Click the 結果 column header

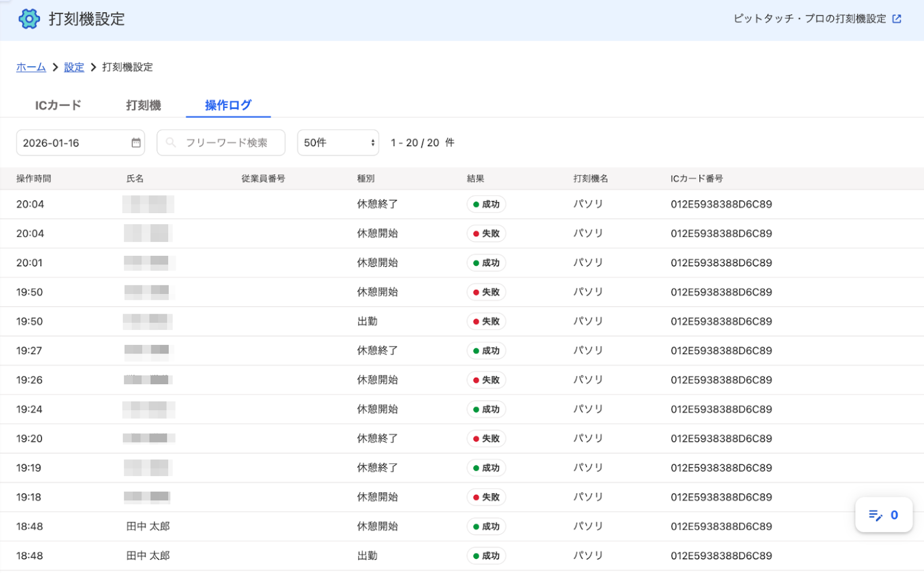(475, 178)
